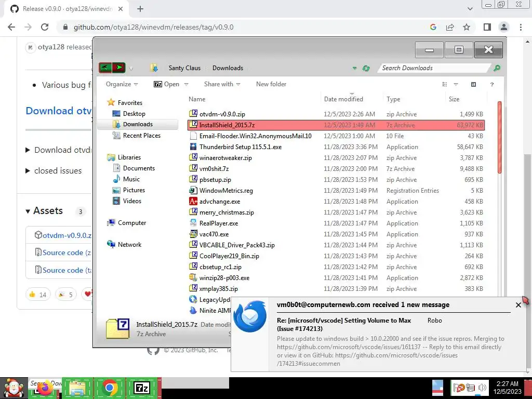Click New folder in the toolbar
Image resolution: width=532 pixels, height=399 pixels.
271,84
